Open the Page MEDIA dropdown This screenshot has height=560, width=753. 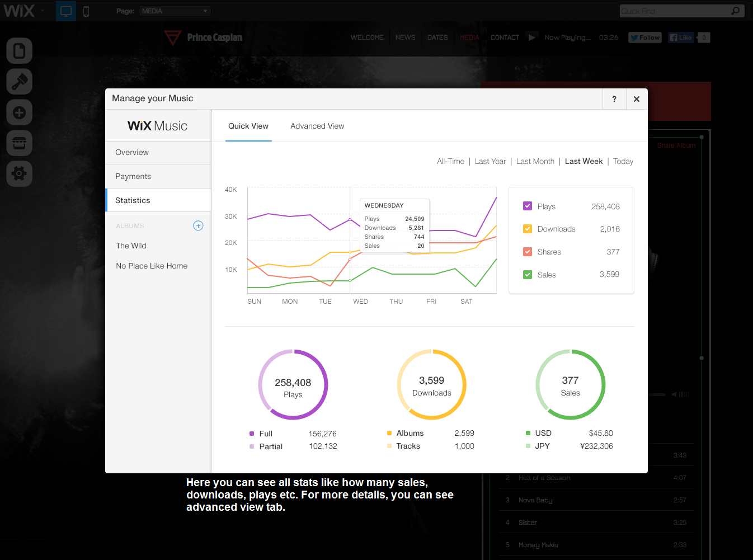point(175,11)
